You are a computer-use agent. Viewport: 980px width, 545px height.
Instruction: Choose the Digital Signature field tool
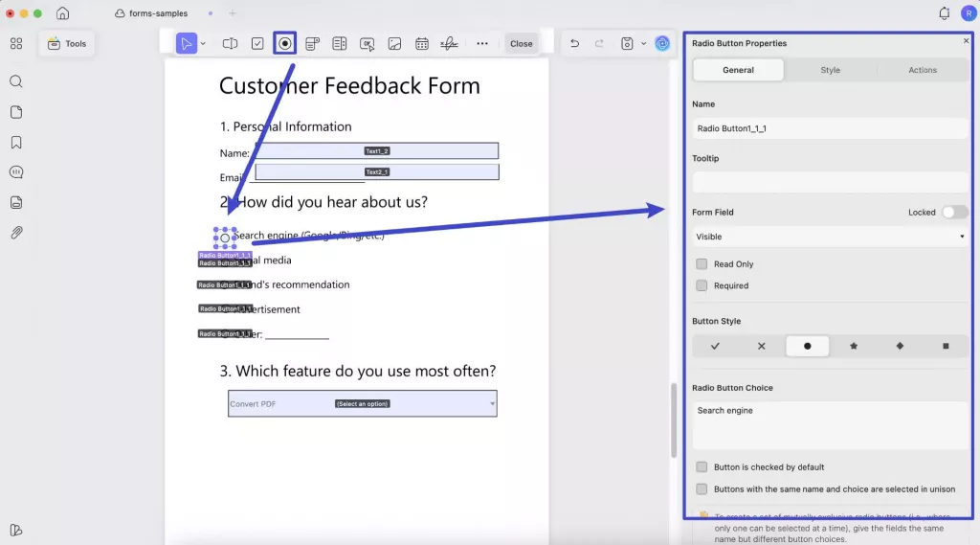click(449, 43)
